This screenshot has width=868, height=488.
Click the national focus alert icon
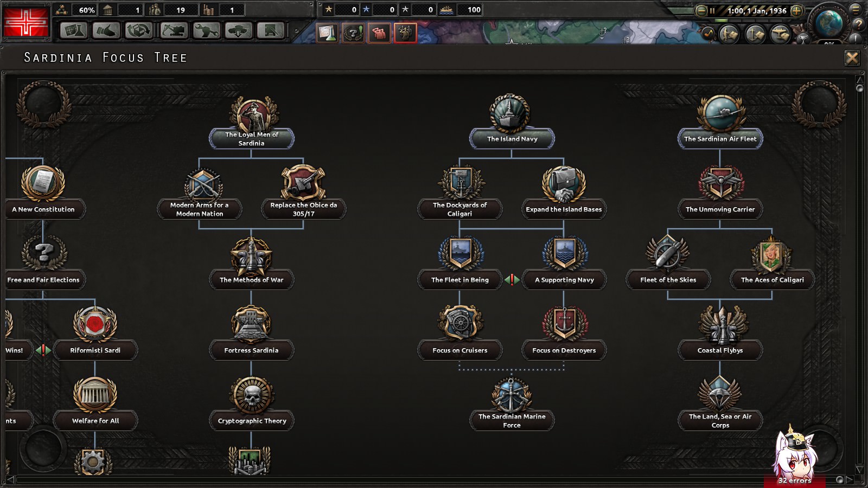(x=353, y=33)
